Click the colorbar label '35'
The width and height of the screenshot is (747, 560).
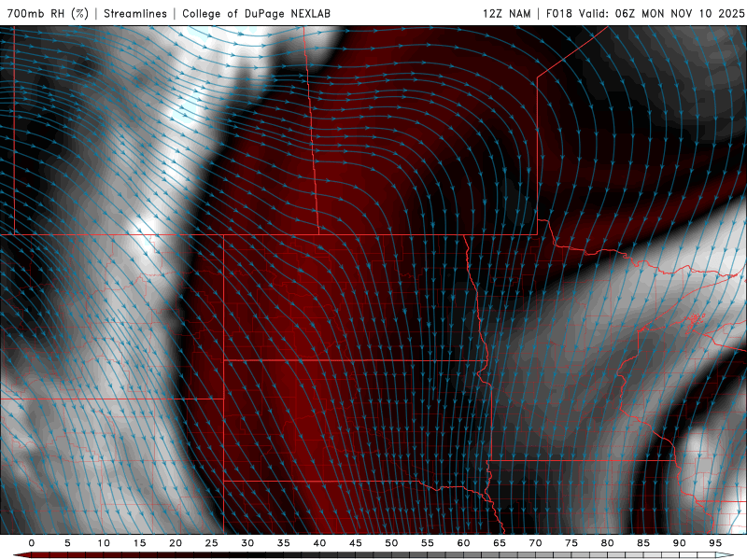(284, 543)
